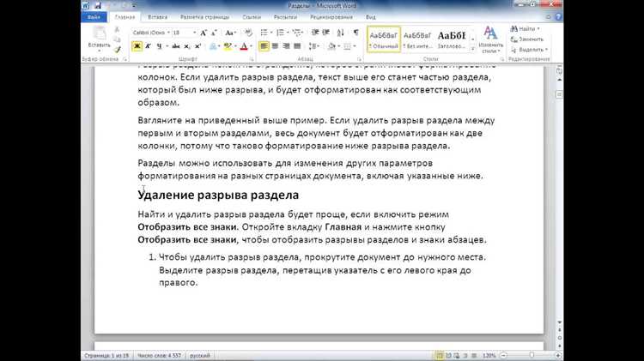Switch to the Ссылки tab
The width and height of the screenshot is (644, 361).
252,17
